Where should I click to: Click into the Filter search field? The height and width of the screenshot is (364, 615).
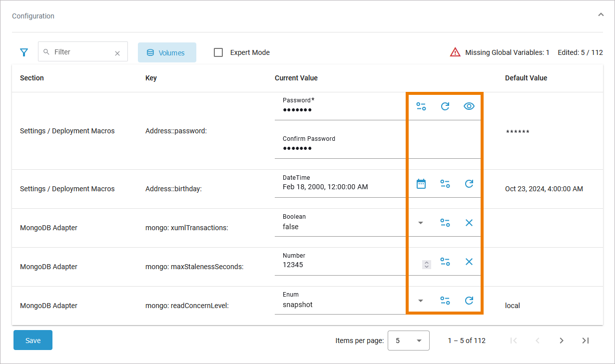[82, 52]
